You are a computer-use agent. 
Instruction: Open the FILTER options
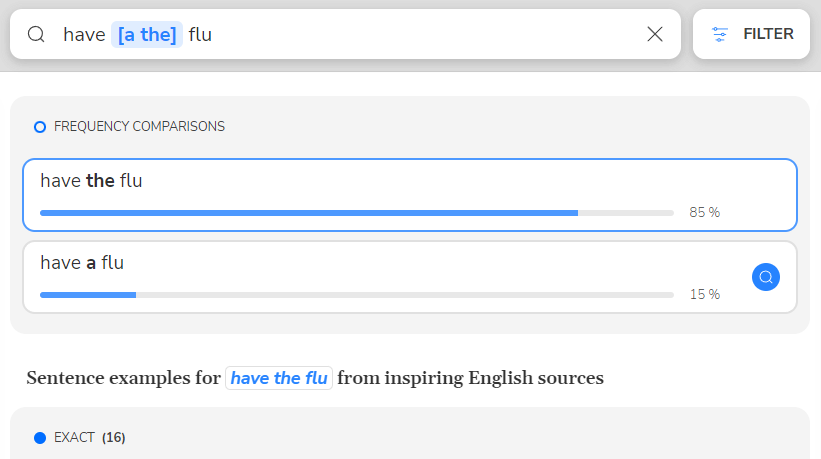click(767, 34)
